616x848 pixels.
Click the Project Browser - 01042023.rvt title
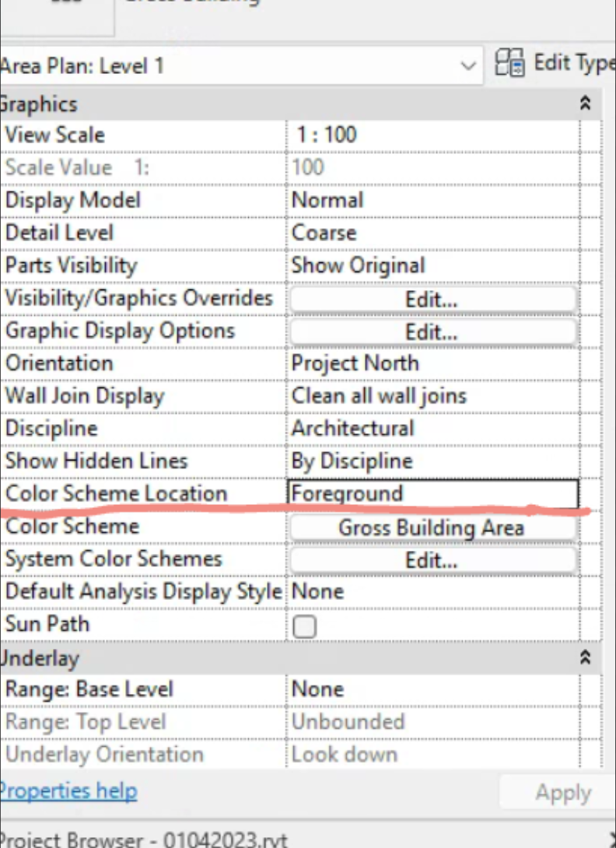pyautogui.click(x=144, y=839)
